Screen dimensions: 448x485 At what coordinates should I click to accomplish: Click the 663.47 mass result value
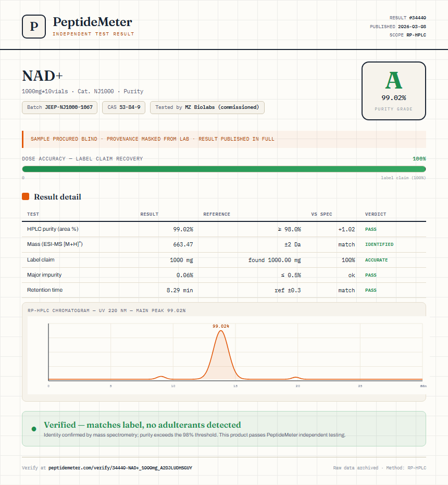pyautogui.click(x=183, y=244)
